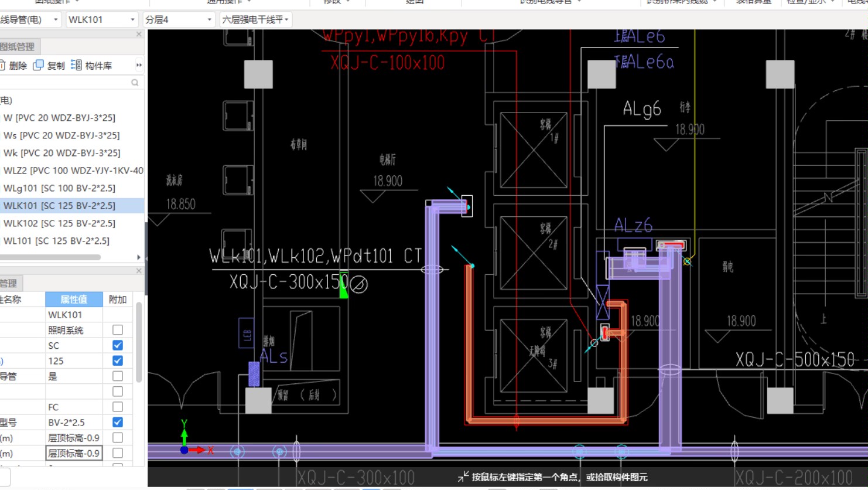Click the SC material value cell

click(74, 345)
